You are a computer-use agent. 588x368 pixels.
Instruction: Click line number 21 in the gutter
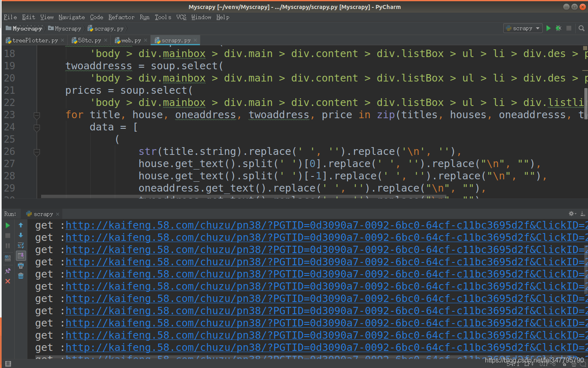pos(9,90)
